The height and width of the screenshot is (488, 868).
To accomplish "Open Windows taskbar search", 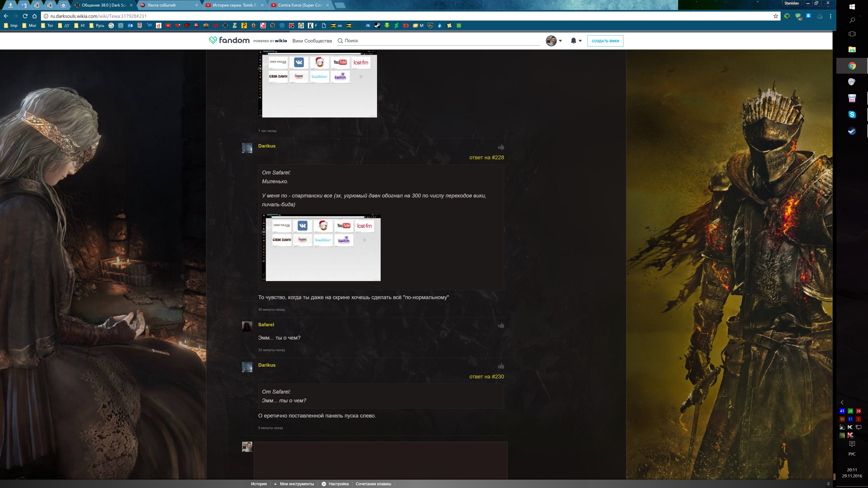I will (x=852, y=20).
